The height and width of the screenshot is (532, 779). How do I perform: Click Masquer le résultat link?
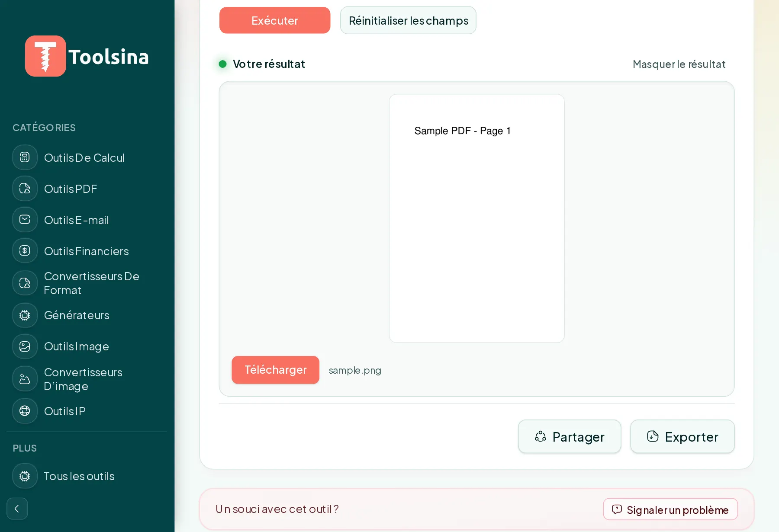(679, 64)
